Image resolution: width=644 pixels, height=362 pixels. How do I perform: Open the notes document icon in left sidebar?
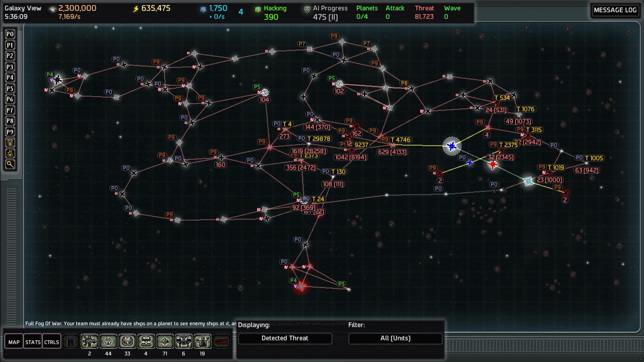10,143
